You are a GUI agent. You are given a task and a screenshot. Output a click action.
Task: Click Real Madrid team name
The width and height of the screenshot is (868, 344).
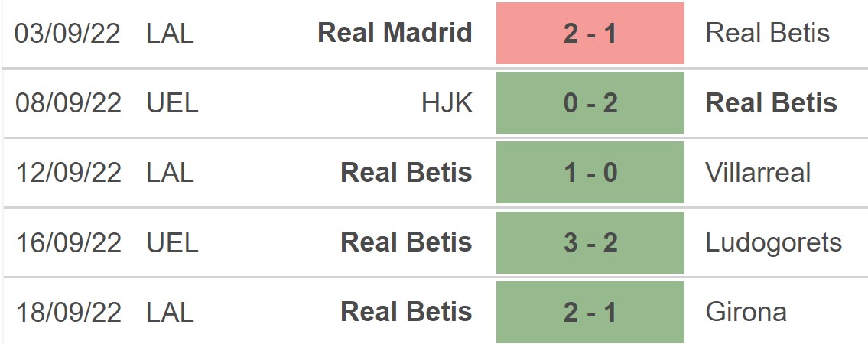[395, 33]
